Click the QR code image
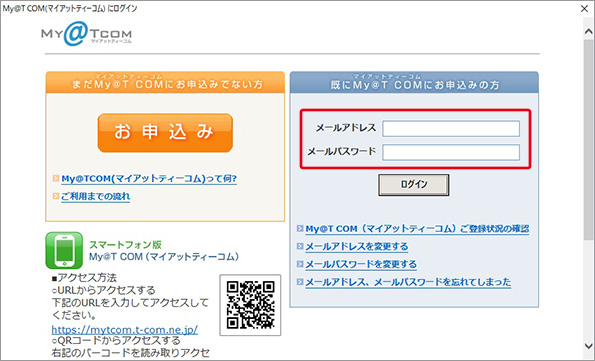This screenshot has height=361, width=595. 250,305
